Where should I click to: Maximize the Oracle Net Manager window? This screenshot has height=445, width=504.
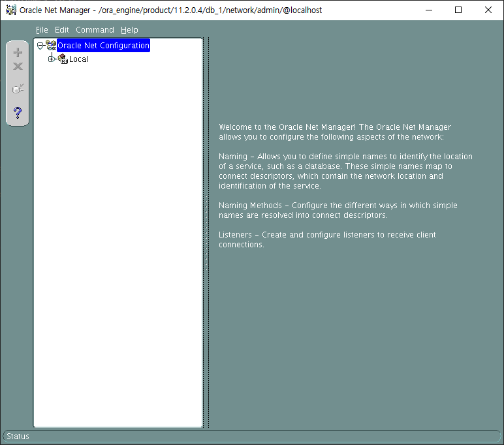(458, 10)
